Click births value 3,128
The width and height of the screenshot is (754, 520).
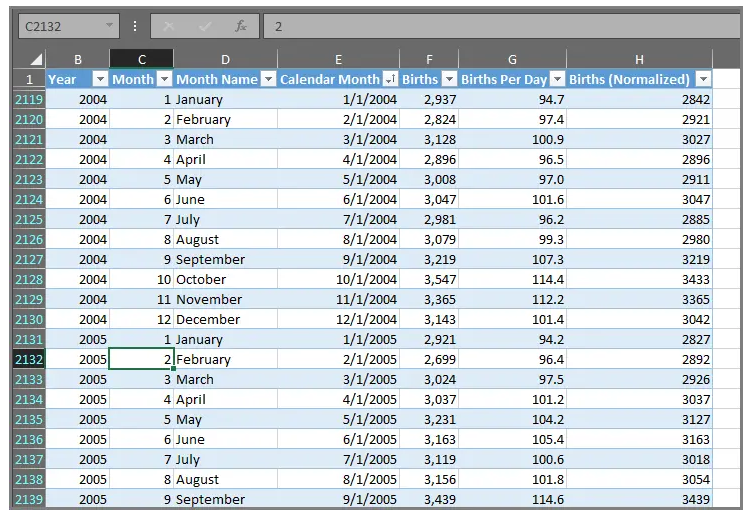click(x=429, y=140)
